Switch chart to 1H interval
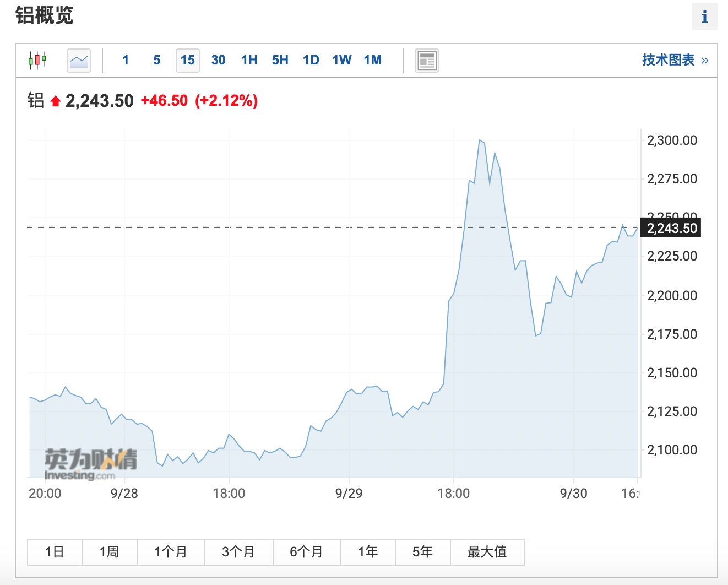 (249, 60)
